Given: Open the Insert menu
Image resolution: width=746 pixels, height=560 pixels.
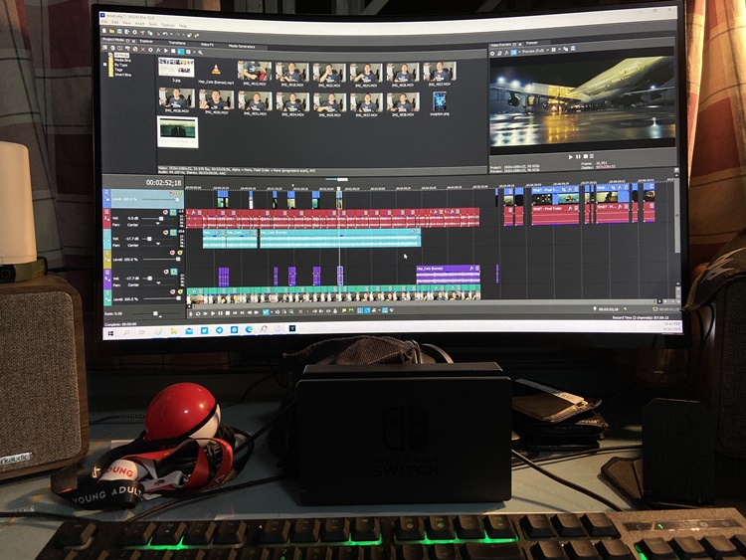Looking at the screenshot, I should coord(139,23).
